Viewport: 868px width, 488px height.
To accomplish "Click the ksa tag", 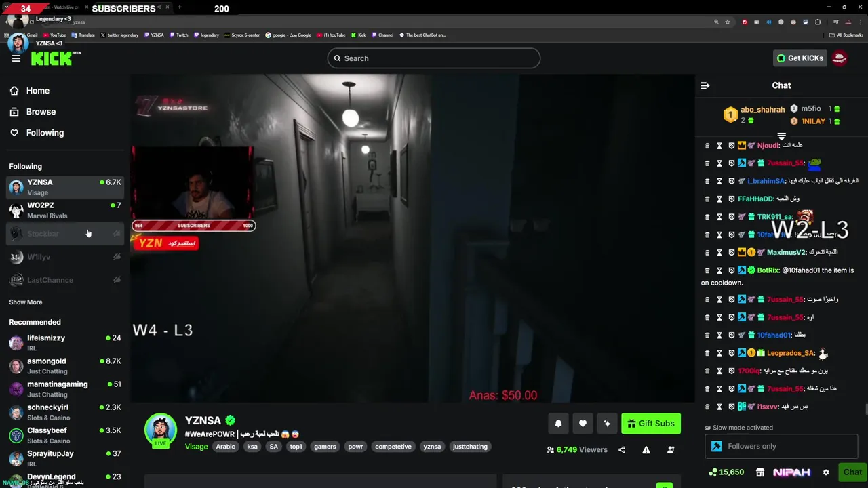I will (x=252, y=447).
